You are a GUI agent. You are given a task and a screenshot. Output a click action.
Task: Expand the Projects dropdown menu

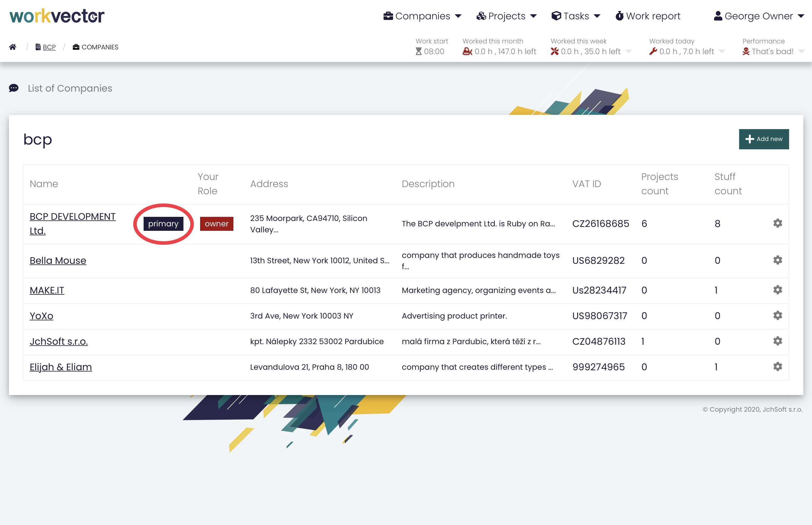[x=507, y=16]
